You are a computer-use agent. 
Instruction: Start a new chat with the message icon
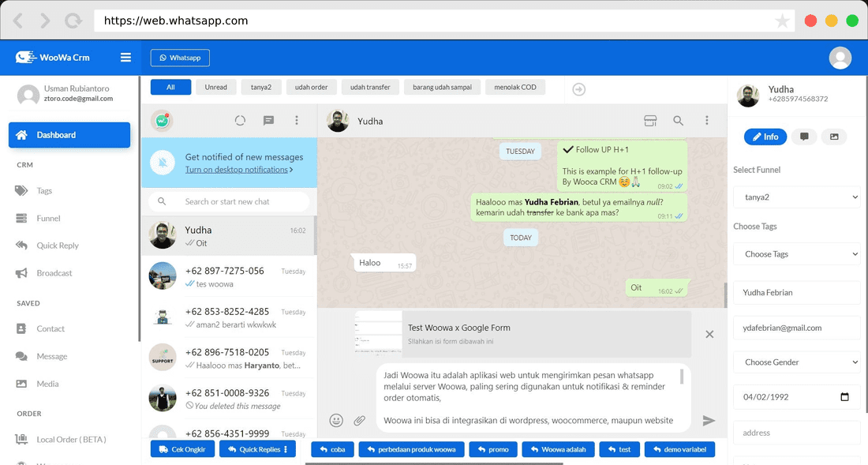[268, 120]
